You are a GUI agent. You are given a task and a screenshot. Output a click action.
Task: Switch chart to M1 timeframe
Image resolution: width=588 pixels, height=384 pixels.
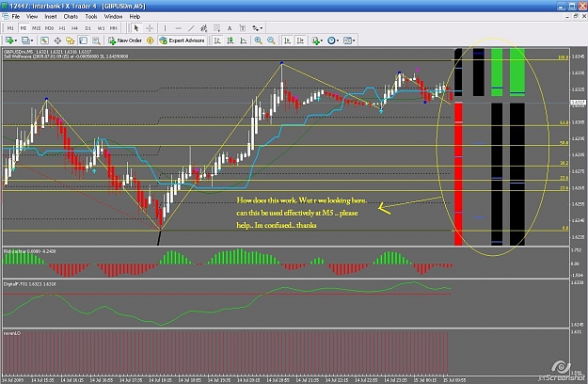[x=10, y=28]
